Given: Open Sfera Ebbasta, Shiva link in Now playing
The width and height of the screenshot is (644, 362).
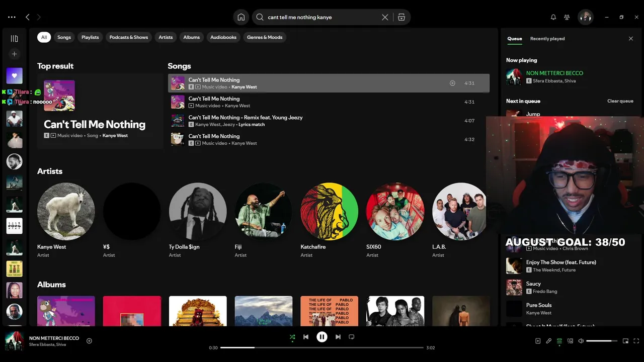Looking at the screenshot, I should click(x=554, y=81).
